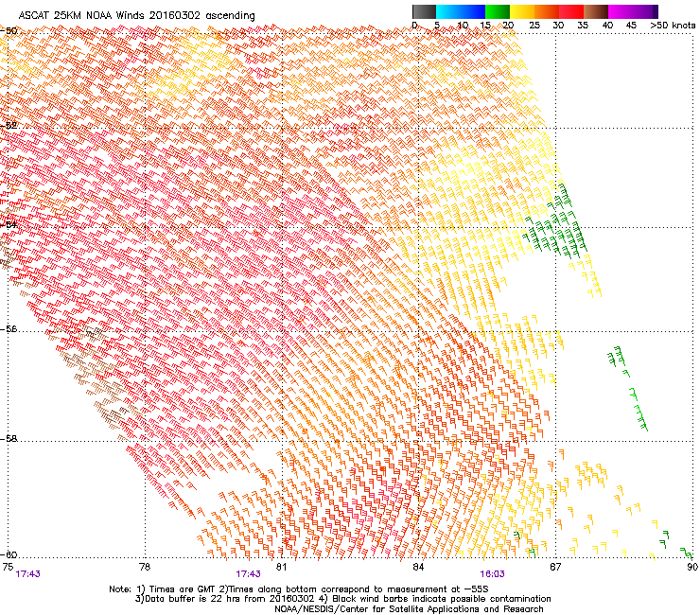Select the dark blue 10–15 knots legend color
The height and width of the screenshot is (615, 700).
click(473, 11)
